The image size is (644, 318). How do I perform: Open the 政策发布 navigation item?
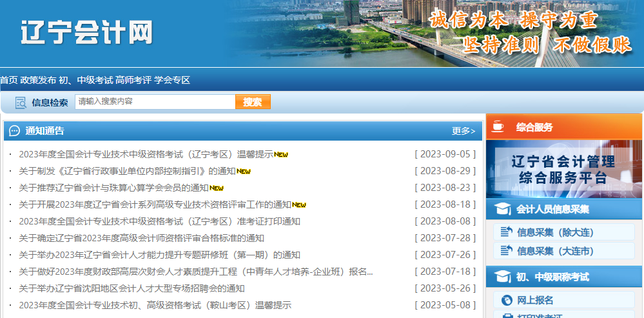click(38, 80)
